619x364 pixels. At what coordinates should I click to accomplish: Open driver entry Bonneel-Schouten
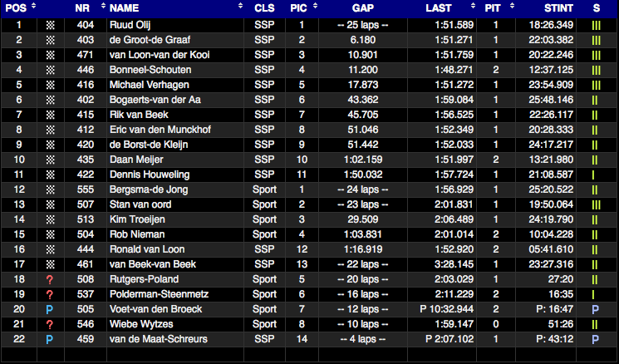145,70
